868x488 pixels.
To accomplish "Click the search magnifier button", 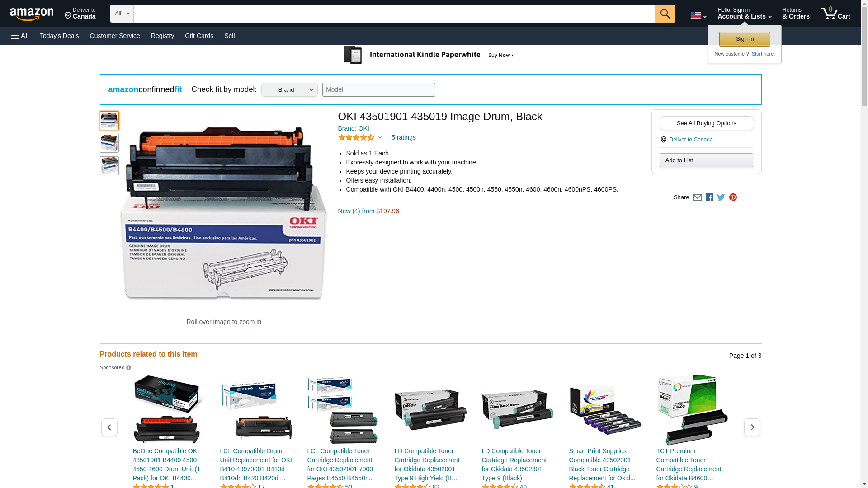I will tap(665, 14).
